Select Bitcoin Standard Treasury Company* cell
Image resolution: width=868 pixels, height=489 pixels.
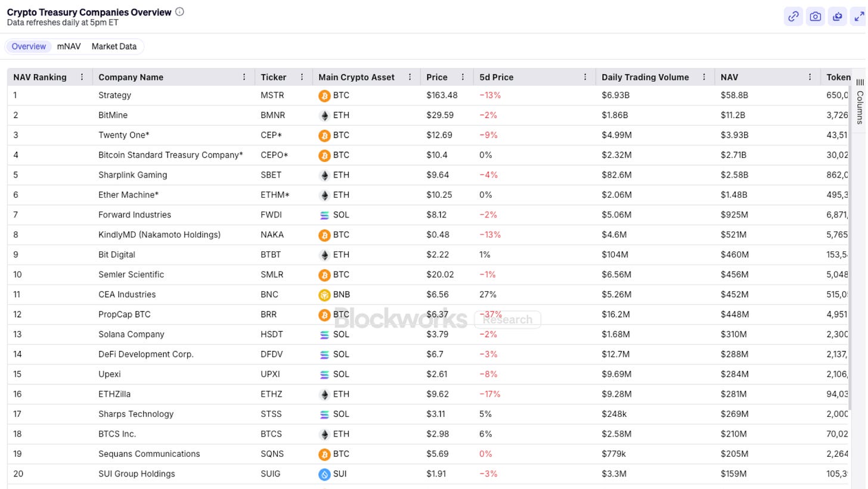coord(170,155)
